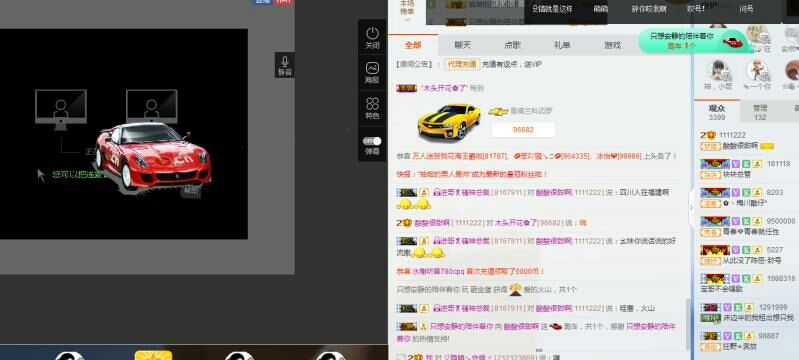The image size is (799, 360).
Task: Click the chat area vertical scrollbar
Action: tap(688, 324)
